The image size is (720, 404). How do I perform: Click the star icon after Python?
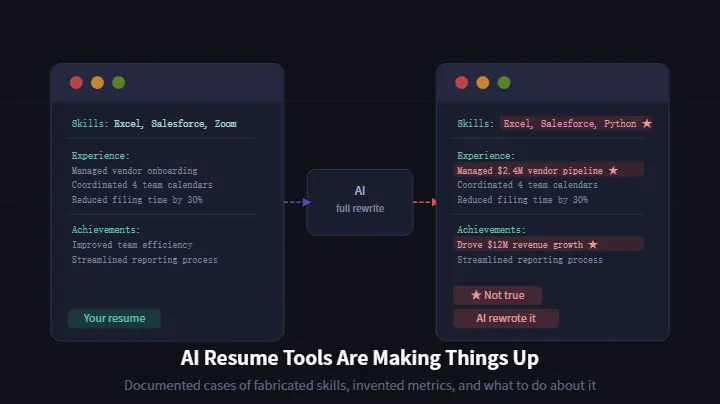(647, 124)
